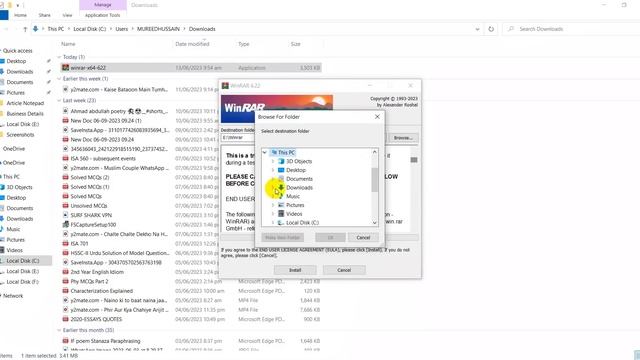Click the FSCaptureSetup100 file icon
The width and height of the screenshot is (640, 360).
tap(65, 224)
